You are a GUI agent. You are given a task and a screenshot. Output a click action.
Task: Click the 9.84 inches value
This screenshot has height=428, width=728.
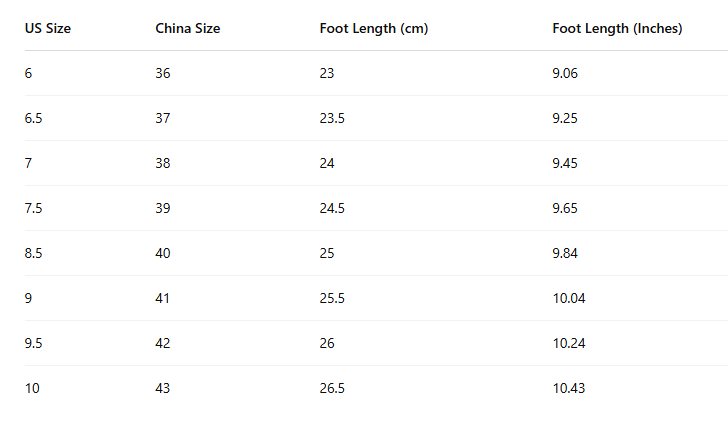[x=565, y=253]
